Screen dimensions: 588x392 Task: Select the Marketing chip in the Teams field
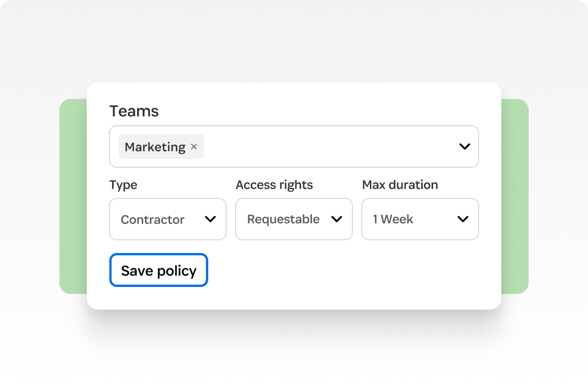[x=155, y=147]
